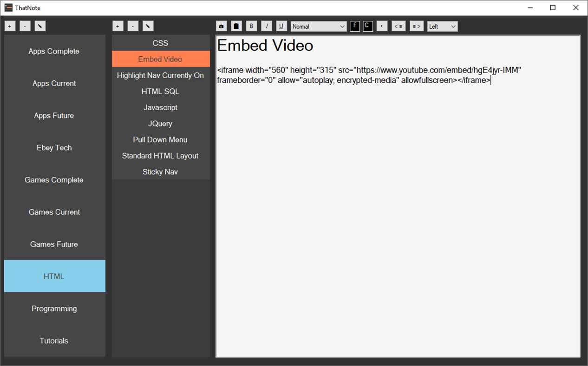Image resolution: width=588 pixels, height=366 pixels.
Task: Open the Javascript note in the list
Action: coord(160,107)
